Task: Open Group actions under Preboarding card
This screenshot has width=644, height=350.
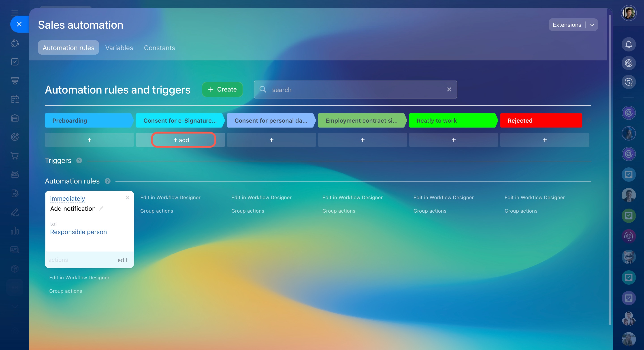Action: pos(66,291)
